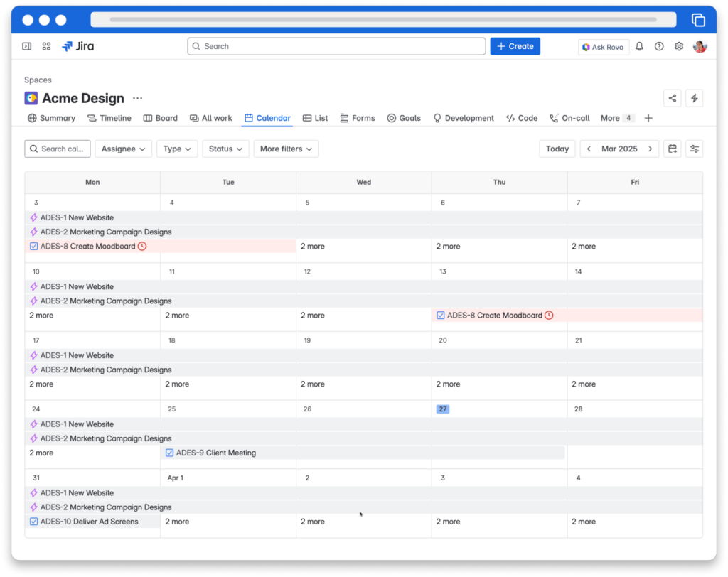
Task: Expand the Status filter dropdown
Action: click(225, 149)
